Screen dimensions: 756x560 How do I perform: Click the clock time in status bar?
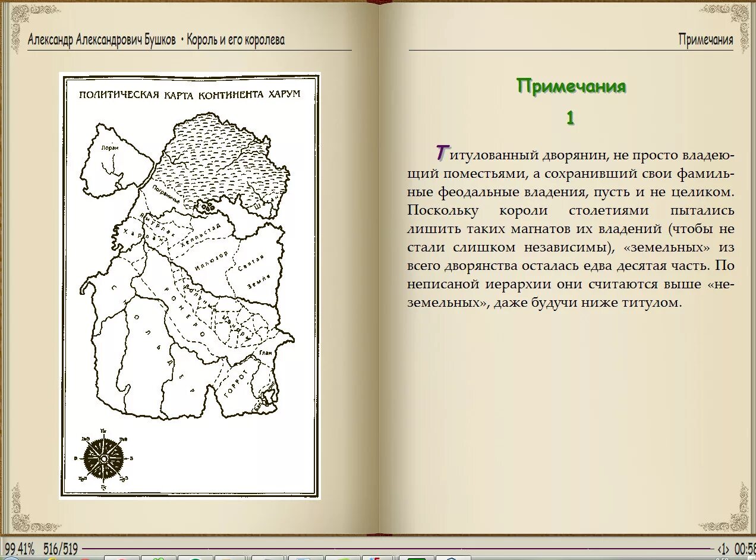coord(745,549)
